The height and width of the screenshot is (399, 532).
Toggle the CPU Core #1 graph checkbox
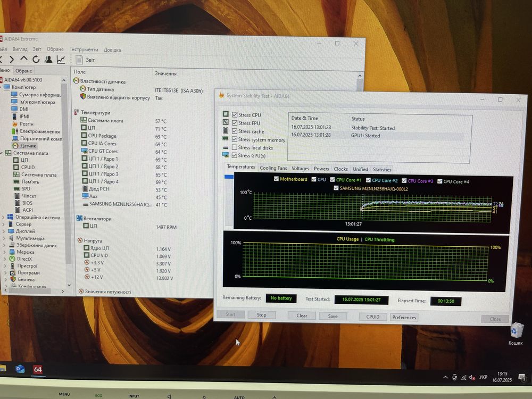tap(332, 179)
